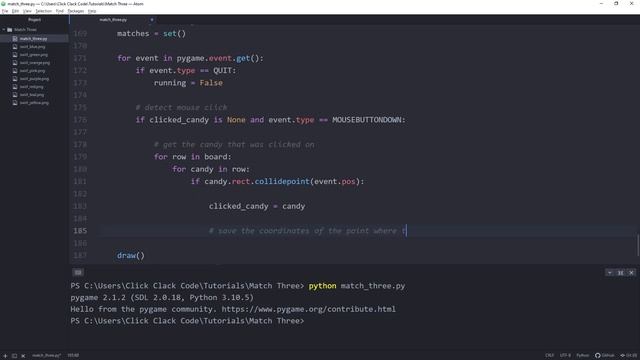Click the Match Three folder icon
Image resolution: width=640 pixels, height=360 pixels.
10,30
